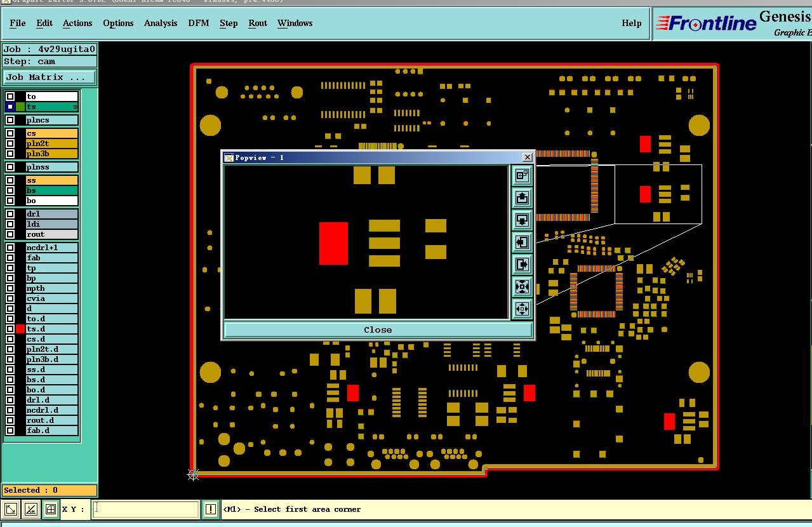This screenshot has width=812, height=527.
Task: Select layer name to.d
Action: click(52, 319)
